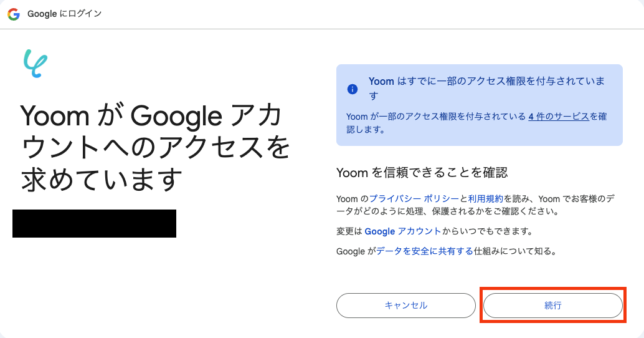
Task: Click the blacked-out account email block
Action: click(x=94, y=223)
